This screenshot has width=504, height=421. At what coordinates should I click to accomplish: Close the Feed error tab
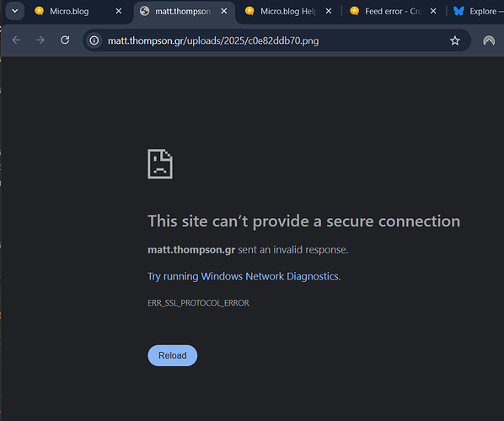[x=433, y=11]
